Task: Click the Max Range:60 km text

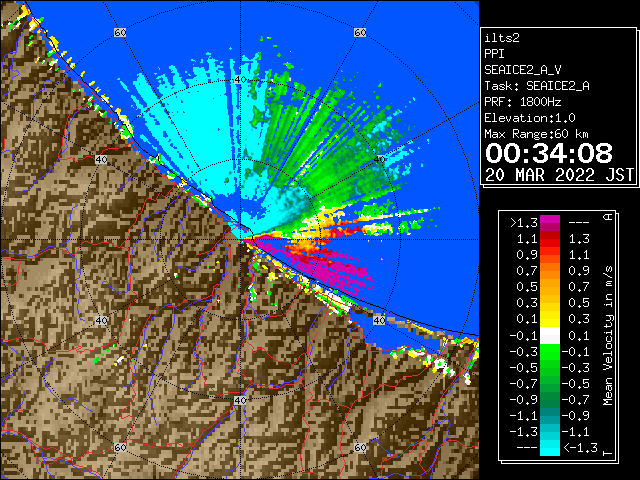Action: [536, 134]
